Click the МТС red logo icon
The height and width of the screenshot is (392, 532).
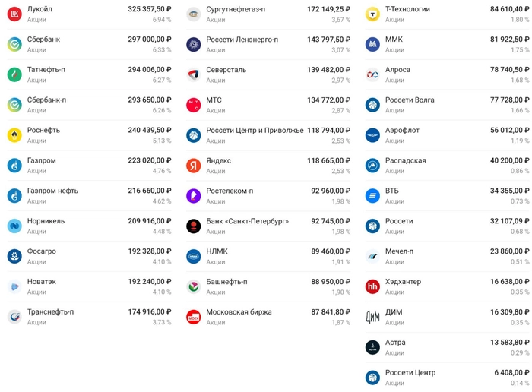pyautogui.click(x=193, y=105)
